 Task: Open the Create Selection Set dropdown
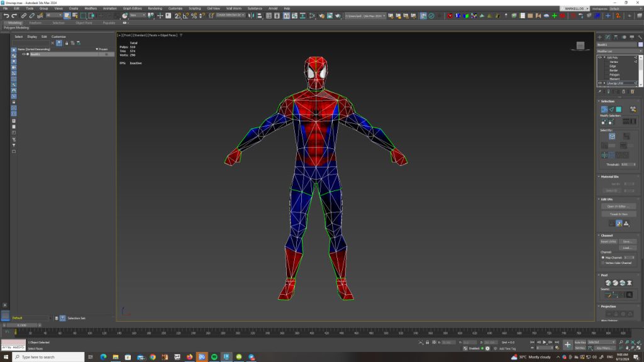pyautogui.click(x=230, y=16)
